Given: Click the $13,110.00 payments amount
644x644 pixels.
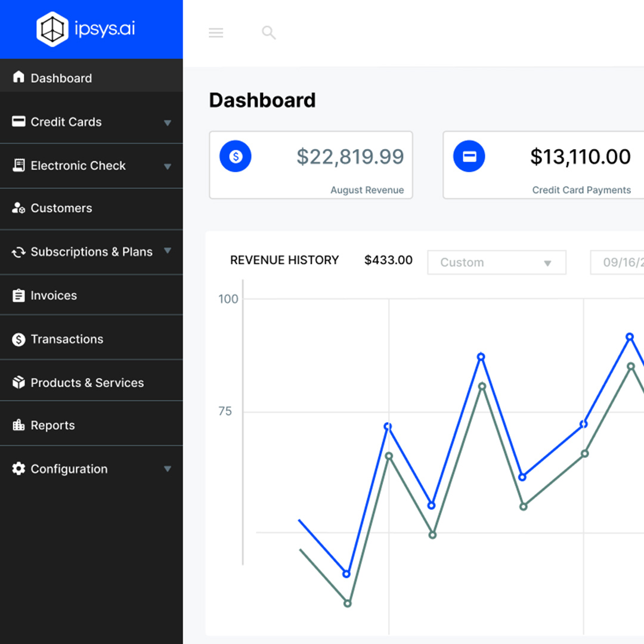Looking at the screenshot, I should [x=580, y=156].
